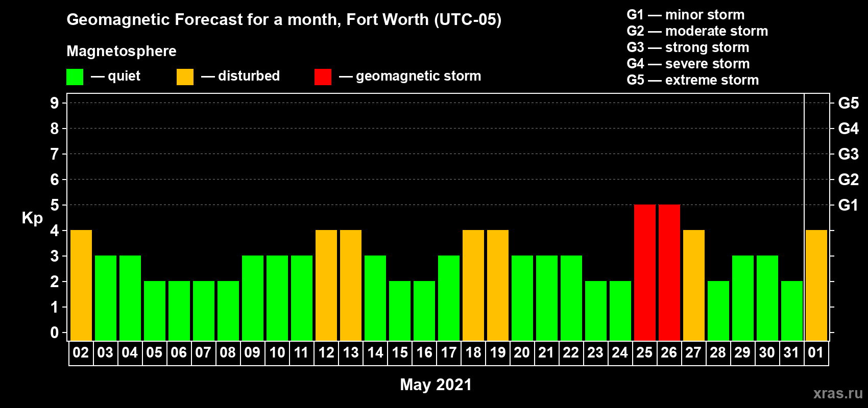
Task: Click the date label '04' on the x-axis
Action: 130,352
